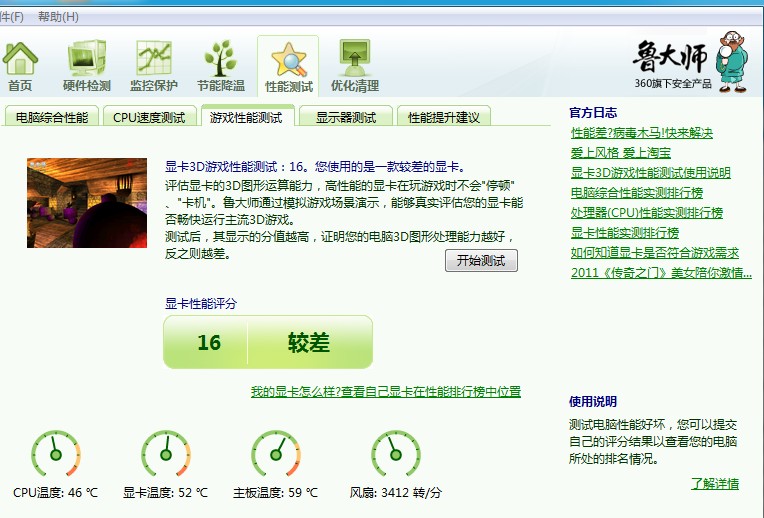Viewport: 764px width, 518px height.
Task: Select the 性能测试 star magnifier icon
Action: click(289, 59)
